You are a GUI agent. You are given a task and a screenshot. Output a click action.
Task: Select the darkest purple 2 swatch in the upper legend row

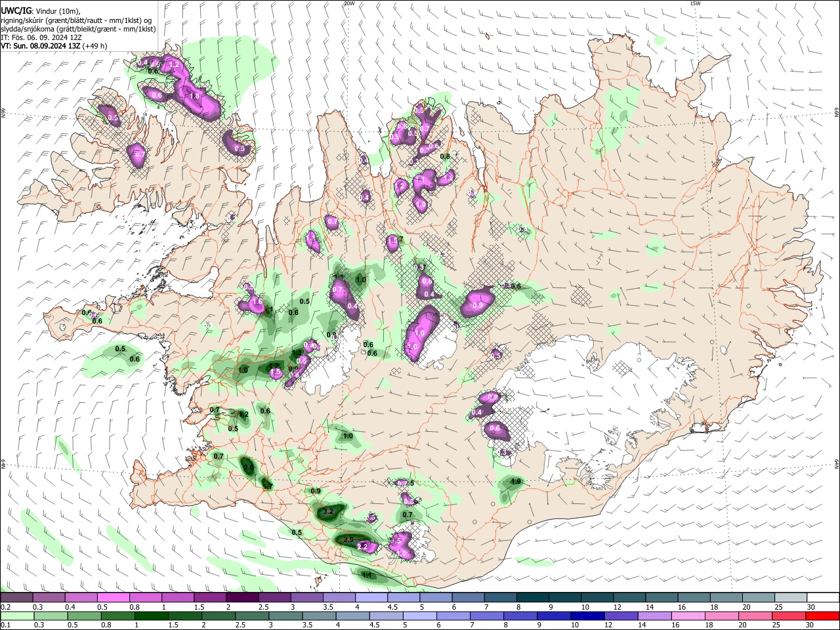click(241, 598)
